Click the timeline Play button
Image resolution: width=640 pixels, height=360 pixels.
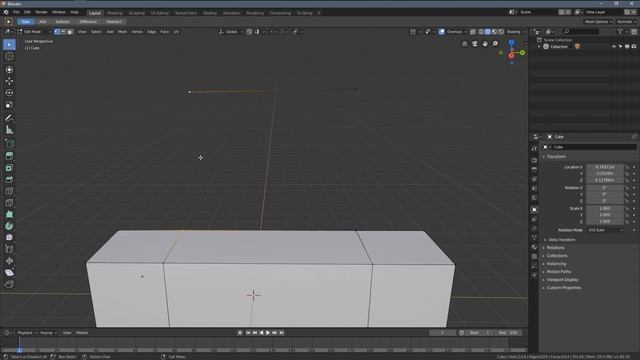click(x=268, y=333)
